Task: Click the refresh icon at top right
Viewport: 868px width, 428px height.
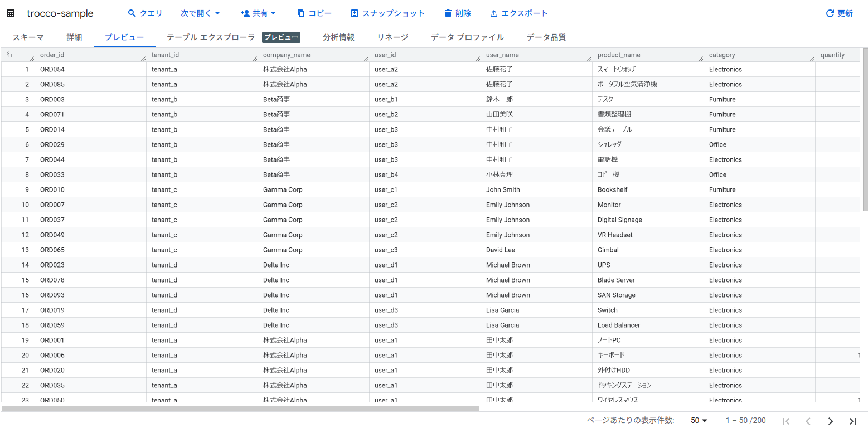Action: 830,13
